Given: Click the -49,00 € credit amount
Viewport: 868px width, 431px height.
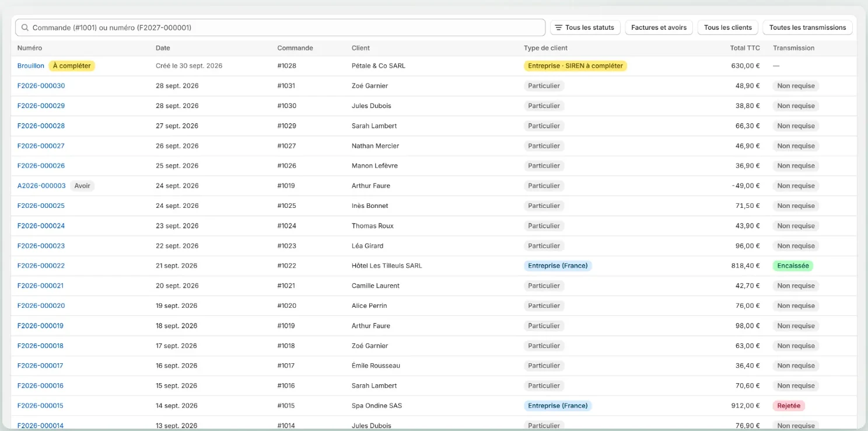Looking at the screenshot, I should 746,186.
